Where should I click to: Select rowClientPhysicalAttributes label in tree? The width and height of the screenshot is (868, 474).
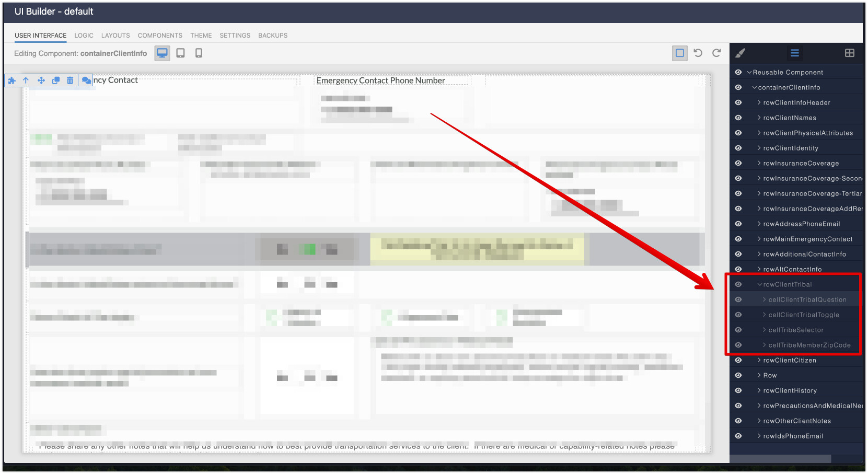point(808,133)
